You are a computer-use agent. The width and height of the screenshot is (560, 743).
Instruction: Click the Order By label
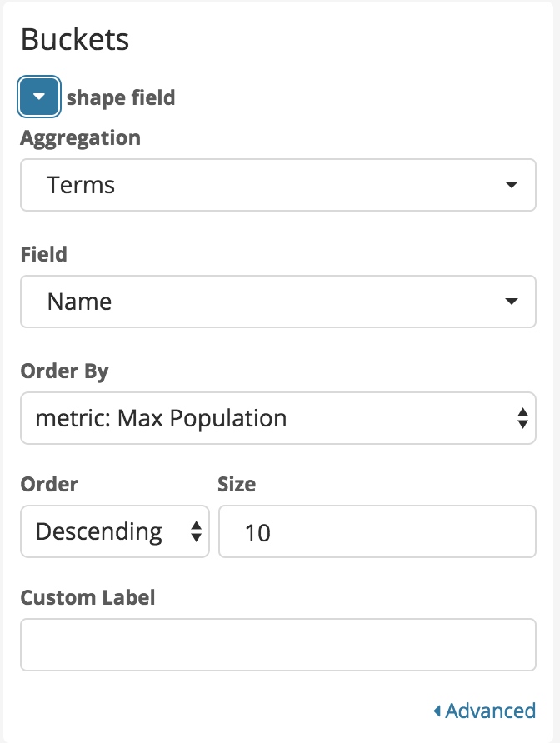point(64,371)
